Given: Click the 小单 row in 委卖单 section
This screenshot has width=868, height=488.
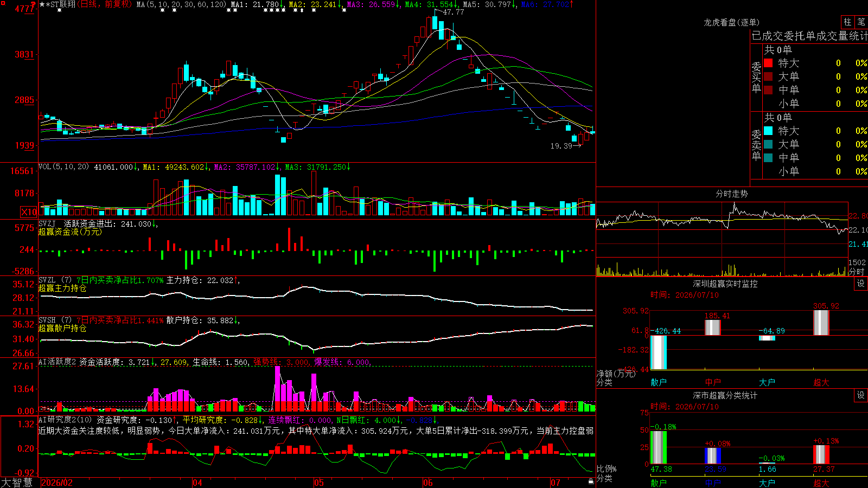Looking at the screenshot, I should click(815, 171).
